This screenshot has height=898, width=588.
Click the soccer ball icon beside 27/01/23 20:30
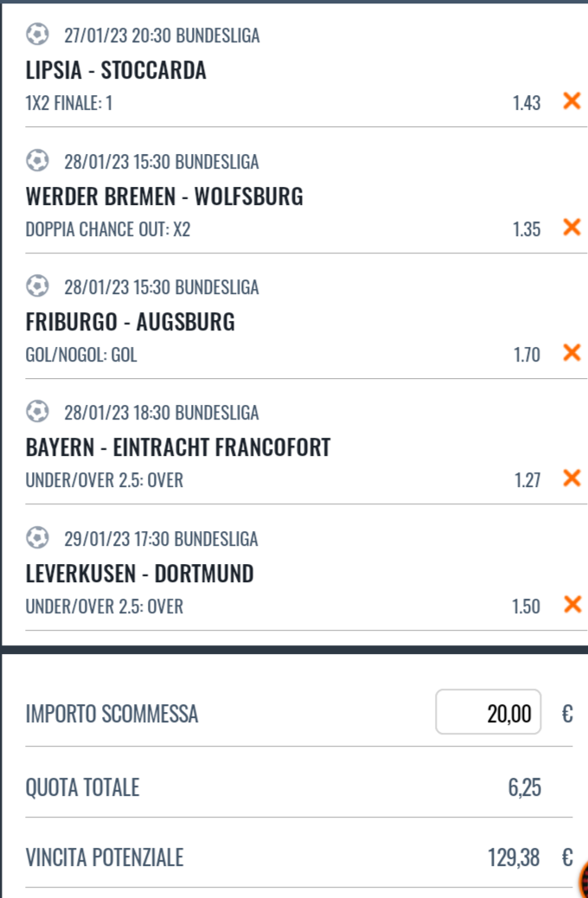click(37, 35)
